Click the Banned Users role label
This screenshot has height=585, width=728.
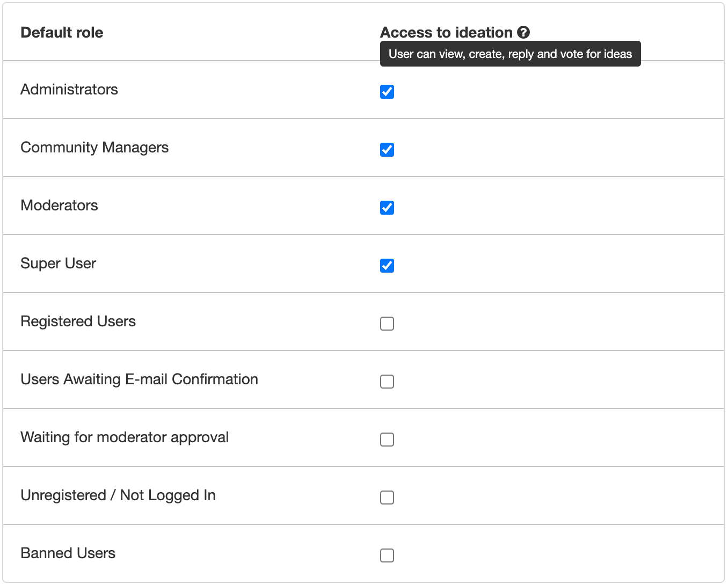pos(68,553)
